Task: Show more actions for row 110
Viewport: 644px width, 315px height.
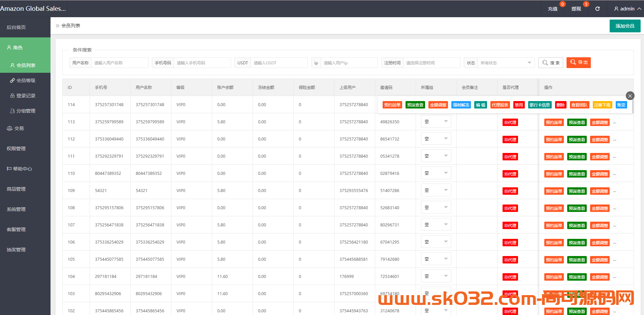Action: coord(615,174)
